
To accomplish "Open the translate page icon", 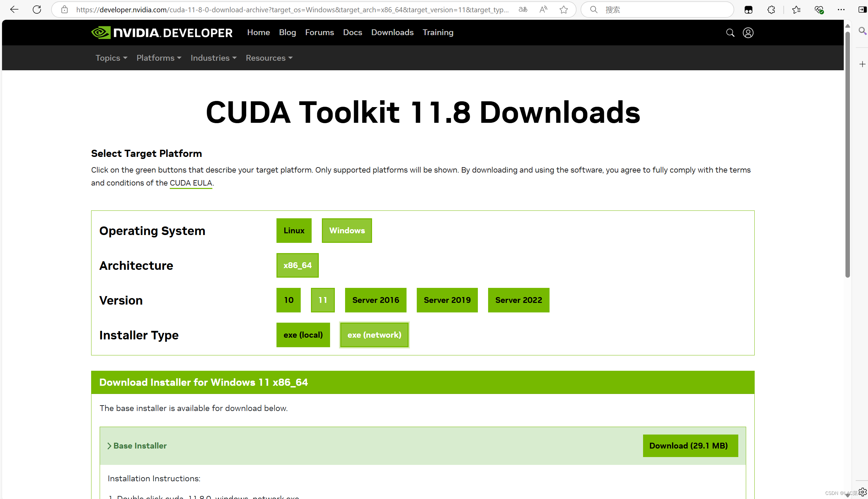I will (523, 10).
